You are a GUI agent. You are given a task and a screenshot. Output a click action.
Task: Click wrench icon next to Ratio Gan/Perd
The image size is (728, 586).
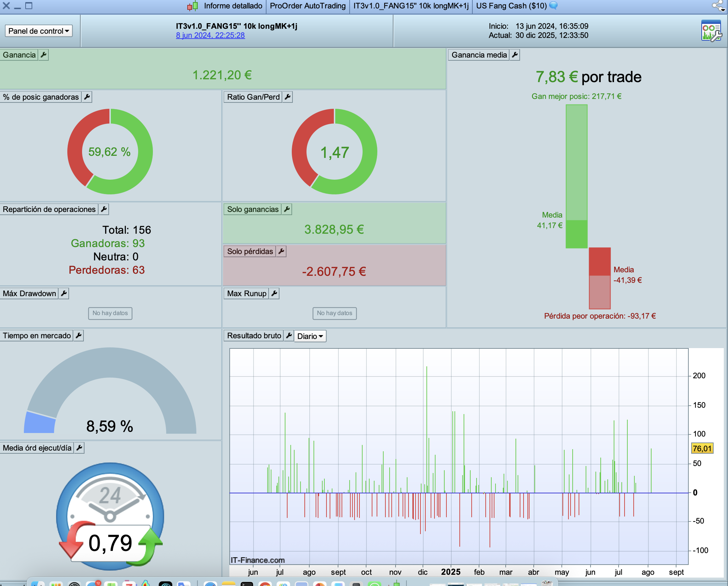tap(288, 97)
